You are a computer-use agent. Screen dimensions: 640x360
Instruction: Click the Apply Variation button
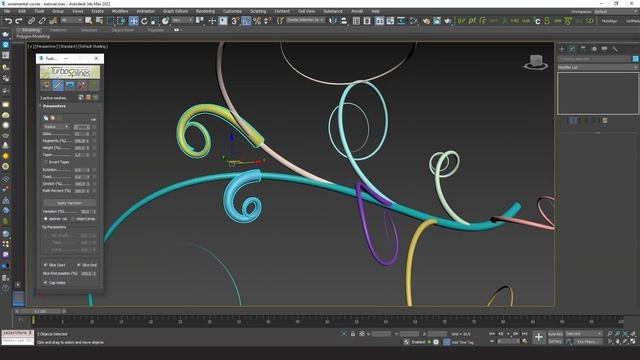coord(69,203)
